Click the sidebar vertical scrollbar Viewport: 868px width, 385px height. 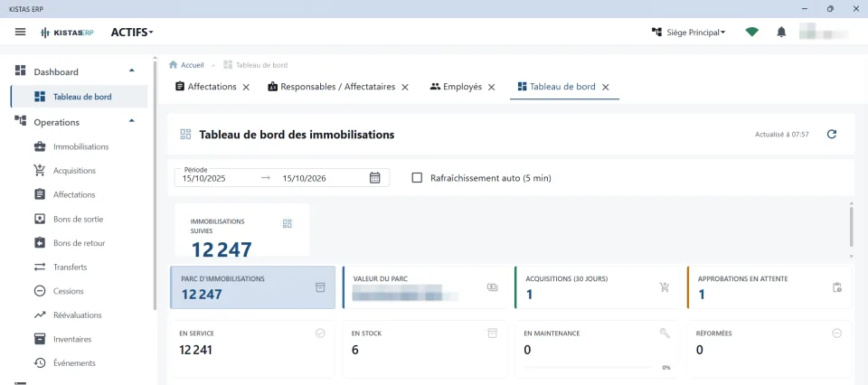coord(155,185)
